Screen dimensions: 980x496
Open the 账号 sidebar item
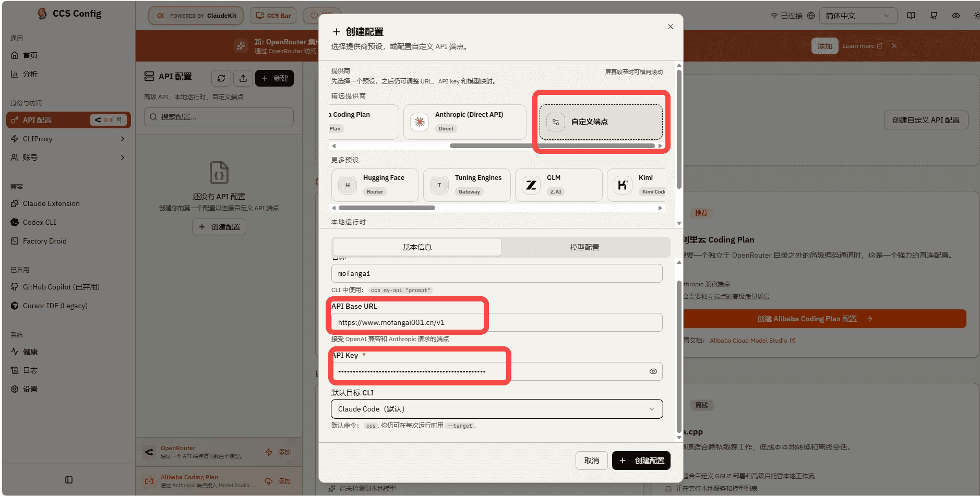coord(68,158)
